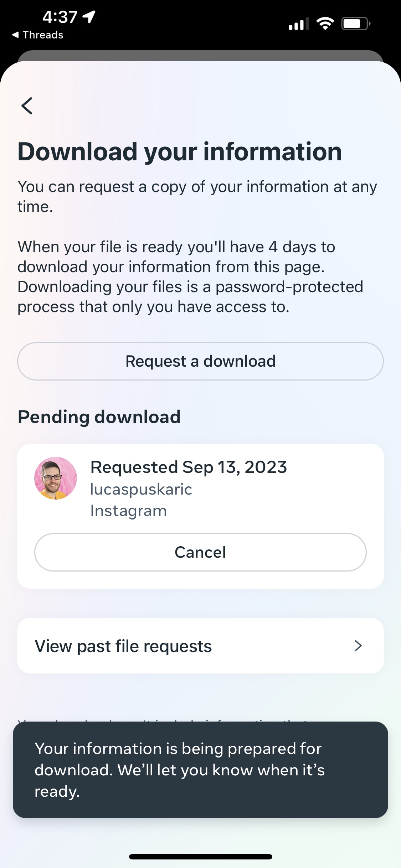Cancel the pending download request
The height and width of the screenshot is (868, 401).
click(200, 552)
